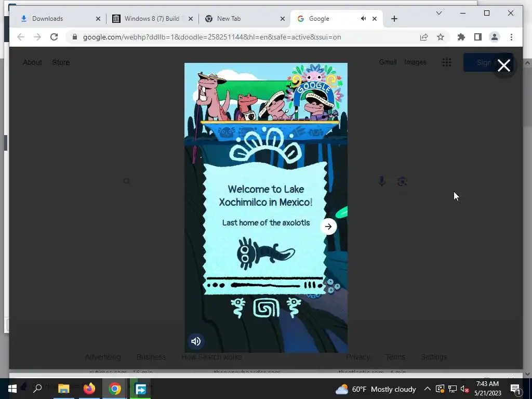This screenshot has height=399, width=532.
Task: Open the Advertising footer link
Action: pyautogui.click(x=103, y=357)
